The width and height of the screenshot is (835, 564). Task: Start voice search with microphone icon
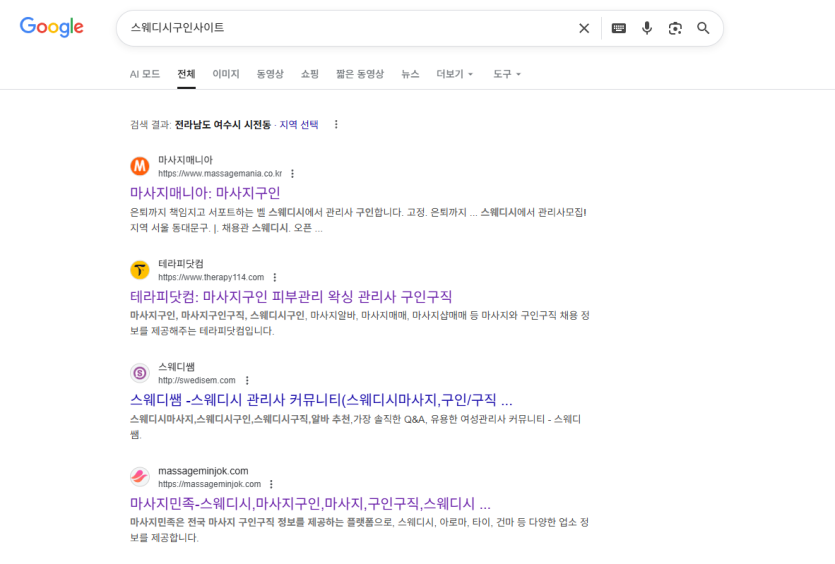point(647,28)
